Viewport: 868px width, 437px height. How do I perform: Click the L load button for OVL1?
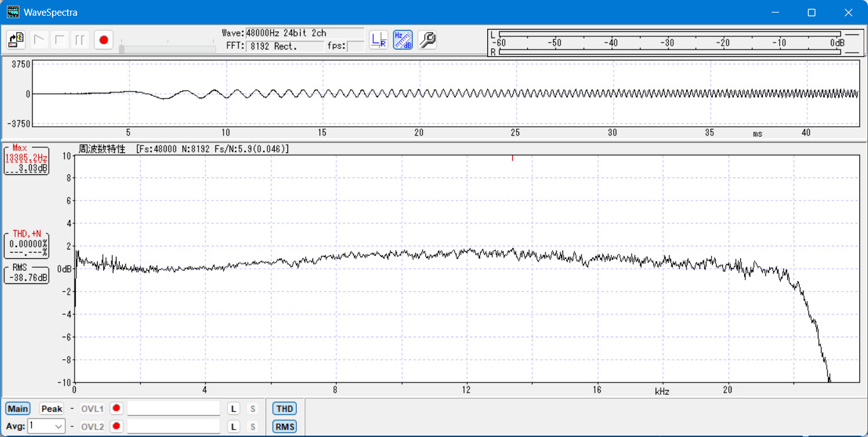pos(233,409)
